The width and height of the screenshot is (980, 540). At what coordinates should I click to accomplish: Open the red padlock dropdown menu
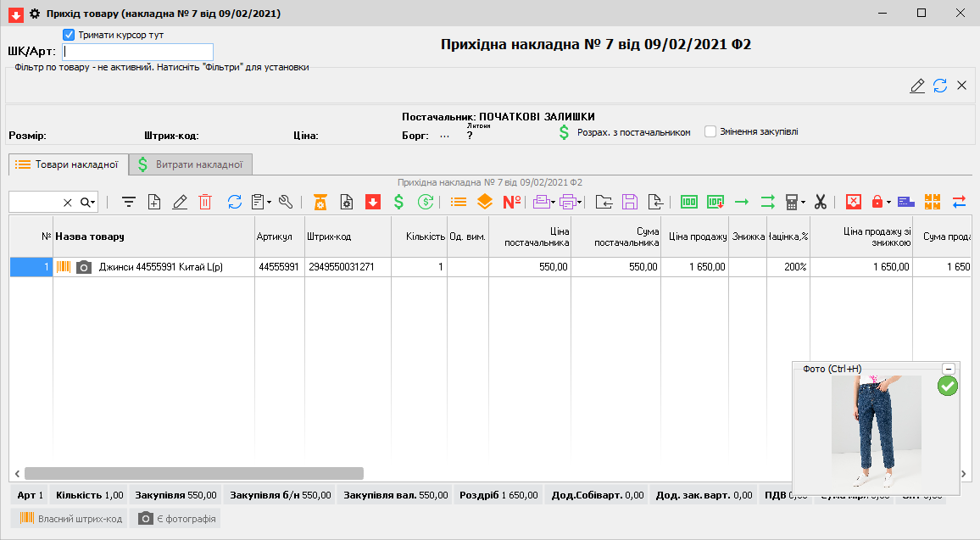coord(889,203)
